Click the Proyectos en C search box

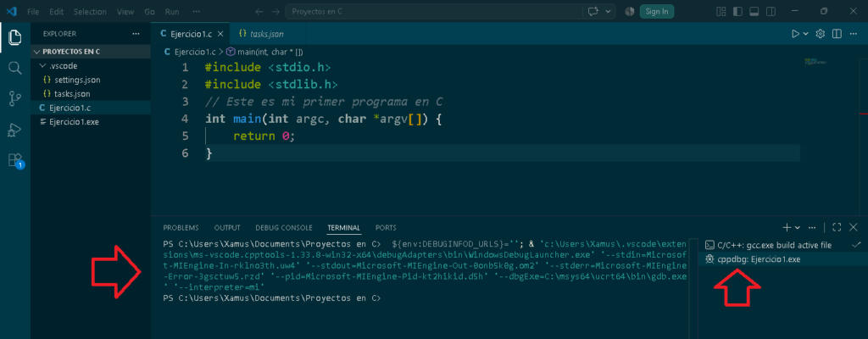click(434, 11)
